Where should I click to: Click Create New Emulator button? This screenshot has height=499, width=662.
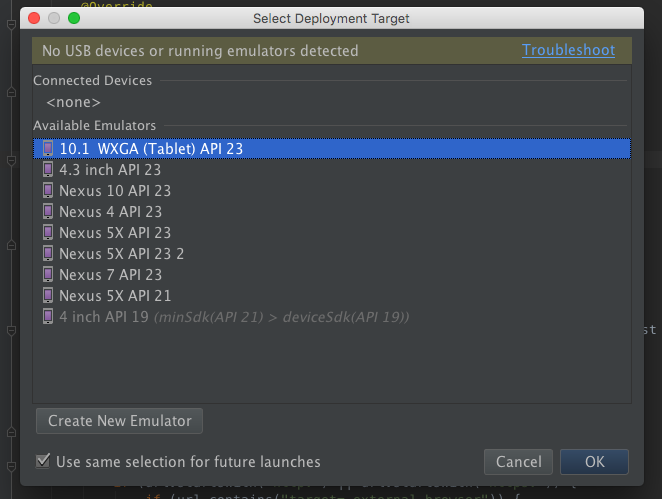tap(119, 421)
